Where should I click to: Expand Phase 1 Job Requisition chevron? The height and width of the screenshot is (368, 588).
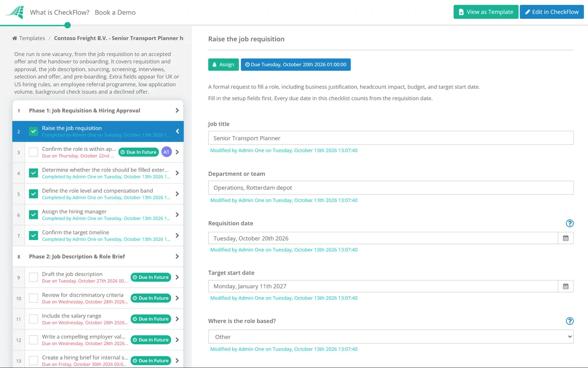[177, 110]
